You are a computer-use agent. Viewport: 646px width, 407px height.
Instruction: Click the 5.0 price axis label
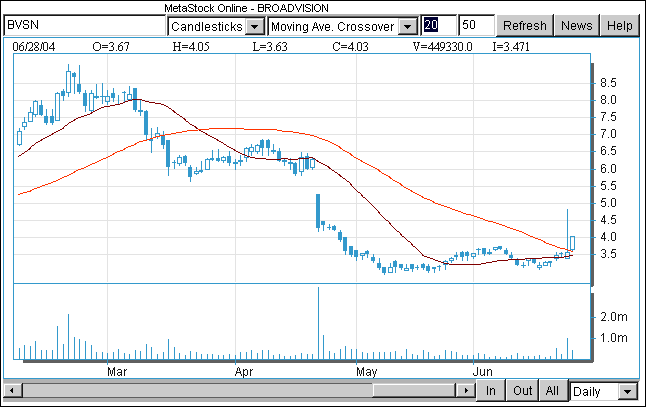point(608,203)
